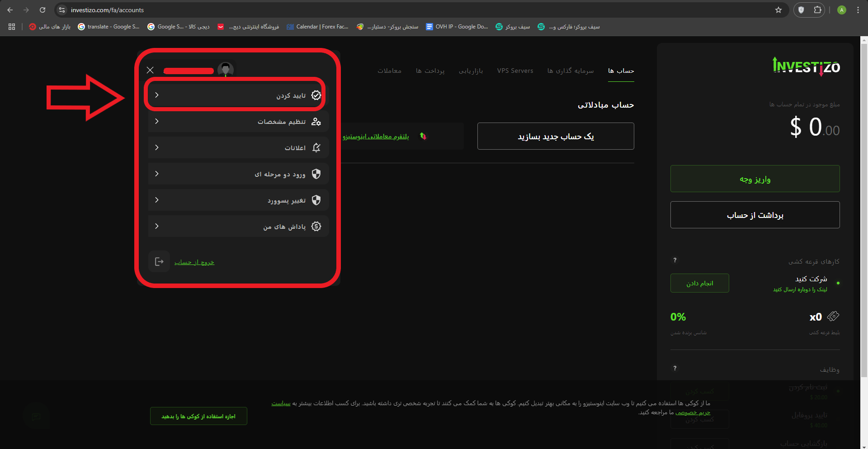Click the trading platform arrows icon
This screenshot has width=868, height=449.
423,136
